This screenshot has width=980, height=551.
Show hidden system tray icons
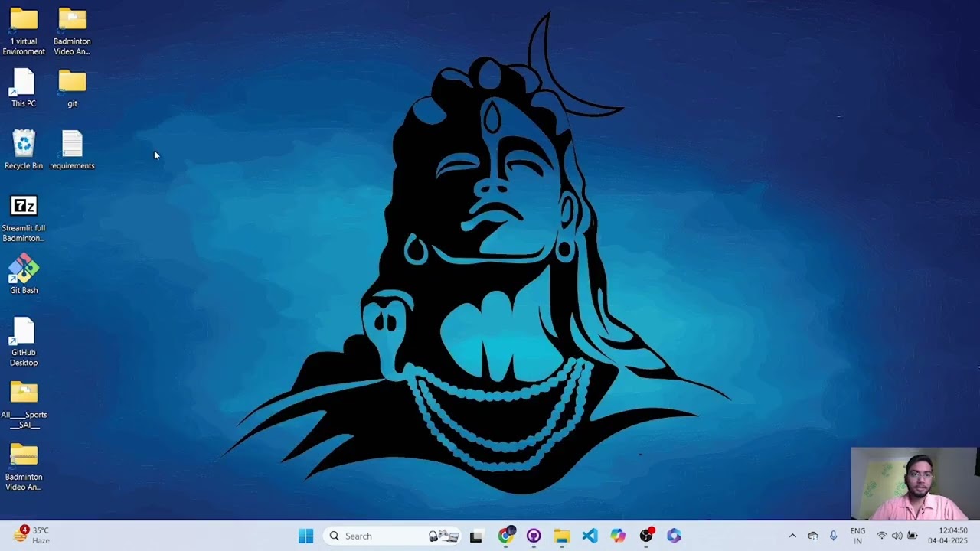pos(792,536)
